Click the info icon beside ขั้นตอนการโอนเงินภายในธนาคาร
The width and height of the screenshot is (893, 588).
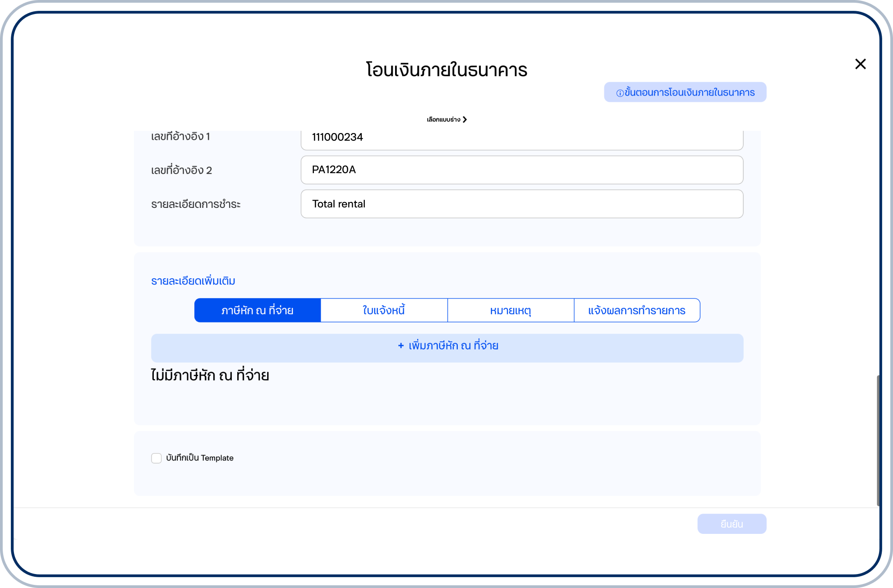click(x=620, y=93)
